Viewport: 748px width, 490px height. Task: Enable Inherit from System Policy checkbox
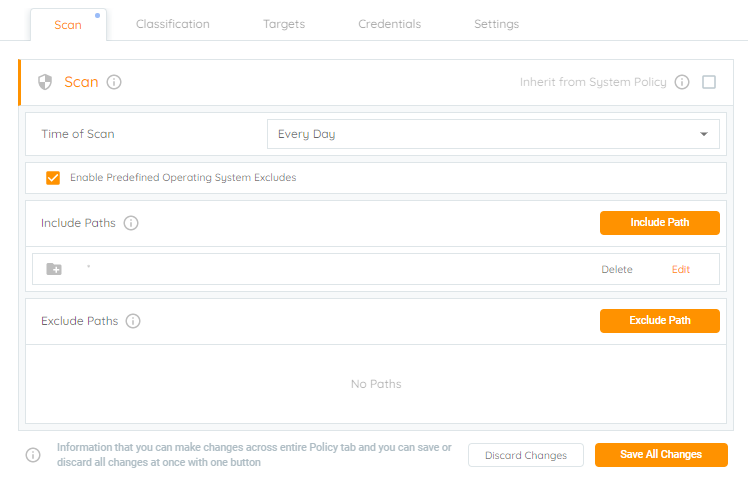pyautogui.click(x=709, y=82)
